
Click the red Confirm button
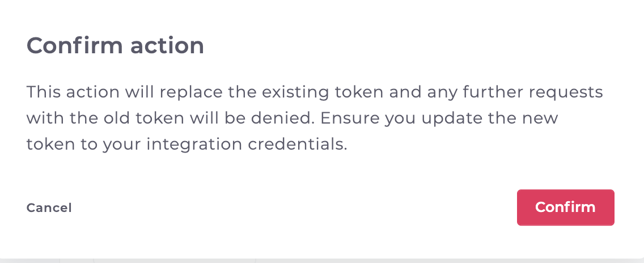[x=565, y=207]
